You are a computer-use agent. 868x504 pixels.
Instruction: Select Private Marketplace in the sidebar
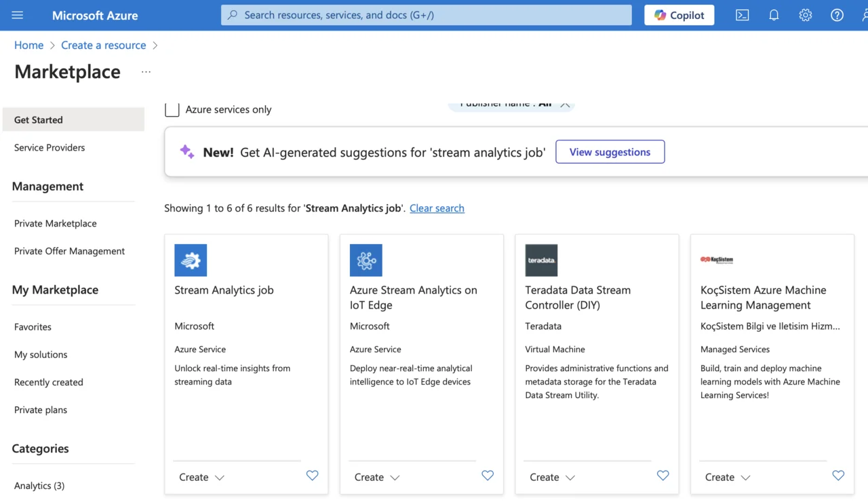click(x=56, y=223)
